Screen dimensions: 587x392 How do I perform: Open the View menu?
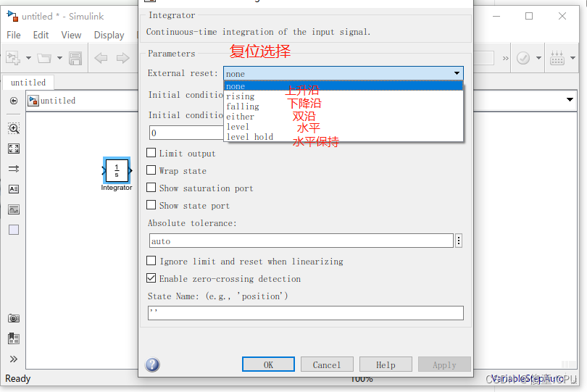(x=71, y=35)
